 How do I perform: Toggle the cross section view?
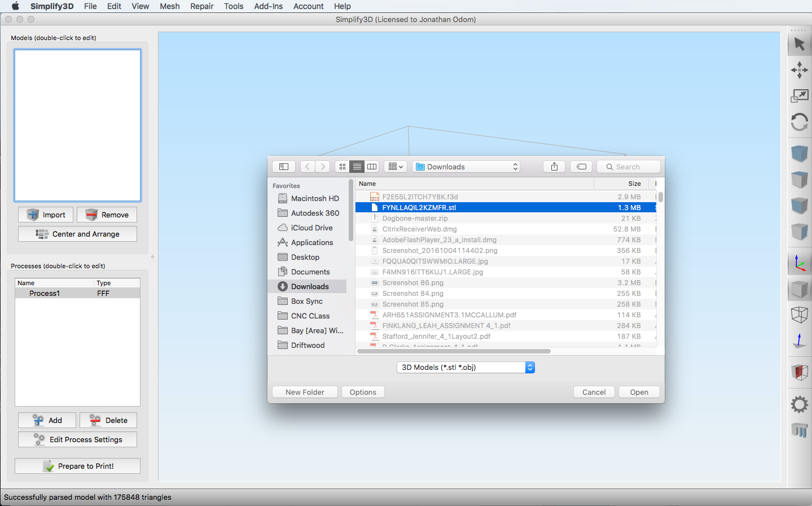(x=799, y=372)
